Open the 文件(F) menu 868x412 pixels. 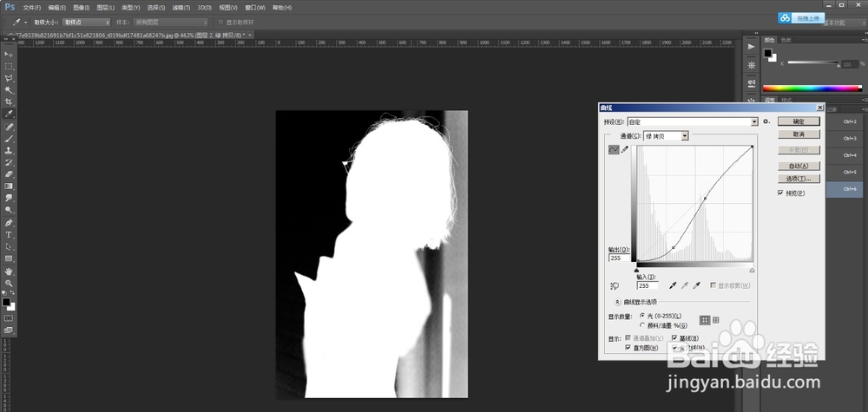(32, 8)
